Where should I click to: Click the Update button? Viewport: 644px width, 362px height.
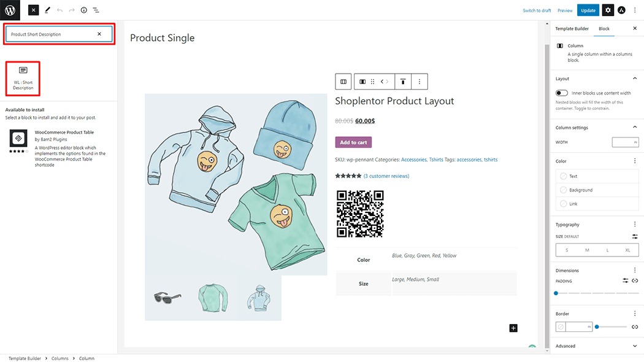(x=588, y=10)
